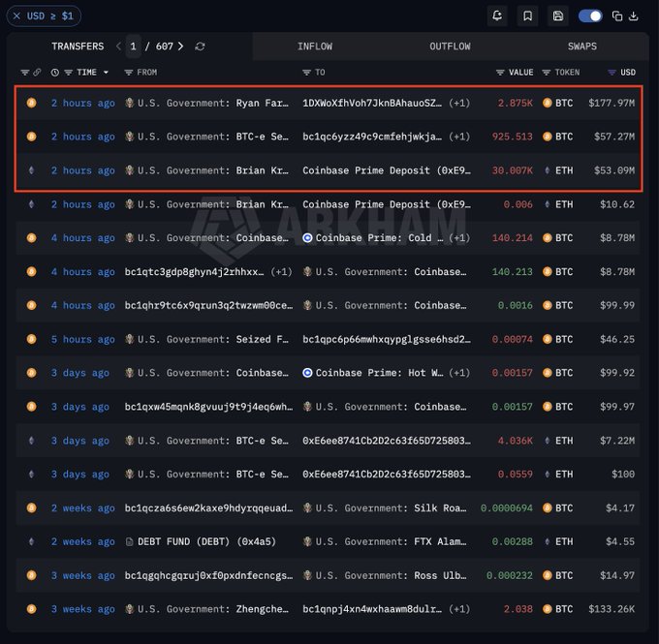
Task: Click the copy icon next to the toggle
Action: tap(617, 15)
